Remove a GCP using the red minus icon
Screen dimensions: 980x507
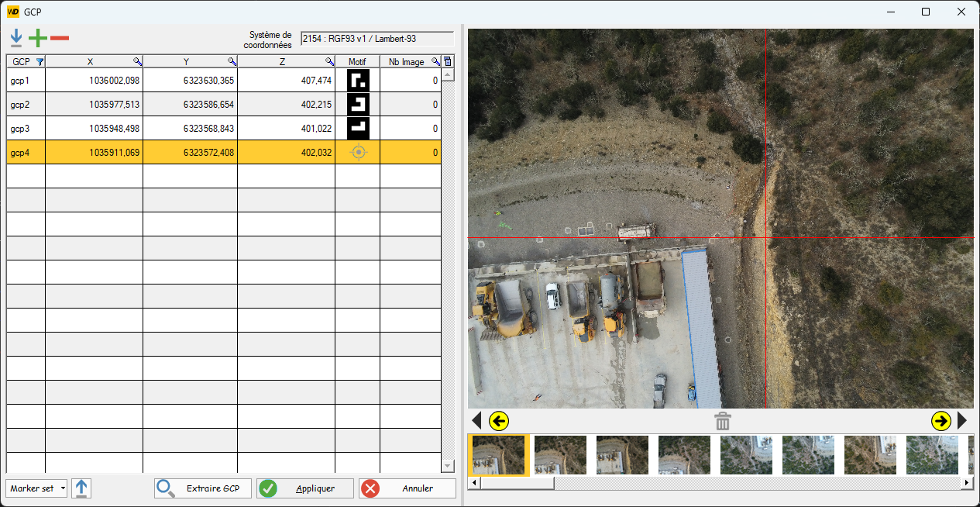tap(59, 36)
